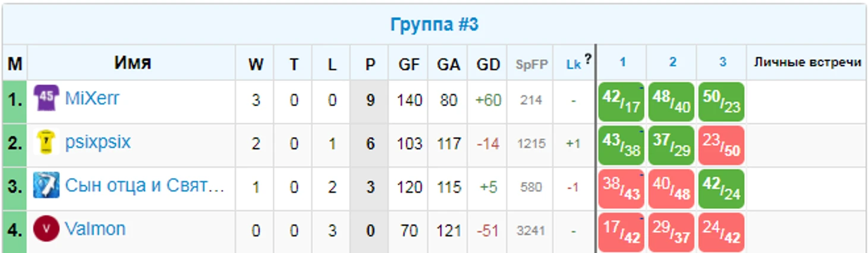Image resolution: width=868 pixels, height=253 pixels.
Task: Click the Группа #3 heading link
Action: 434,25
